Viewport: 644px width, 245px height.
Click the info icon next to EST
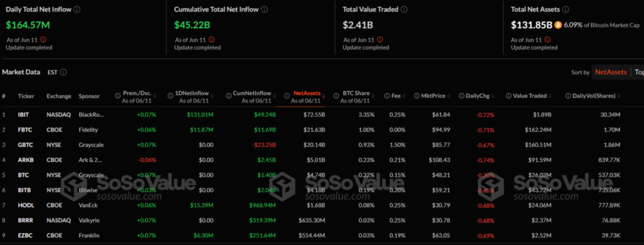(x=64, y=72)
